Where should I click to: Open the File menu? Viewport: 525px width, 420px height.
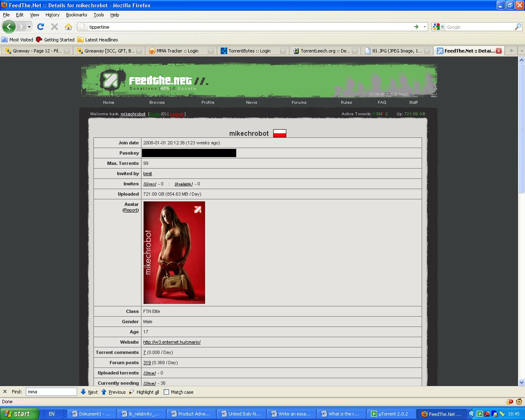point(6,14)
